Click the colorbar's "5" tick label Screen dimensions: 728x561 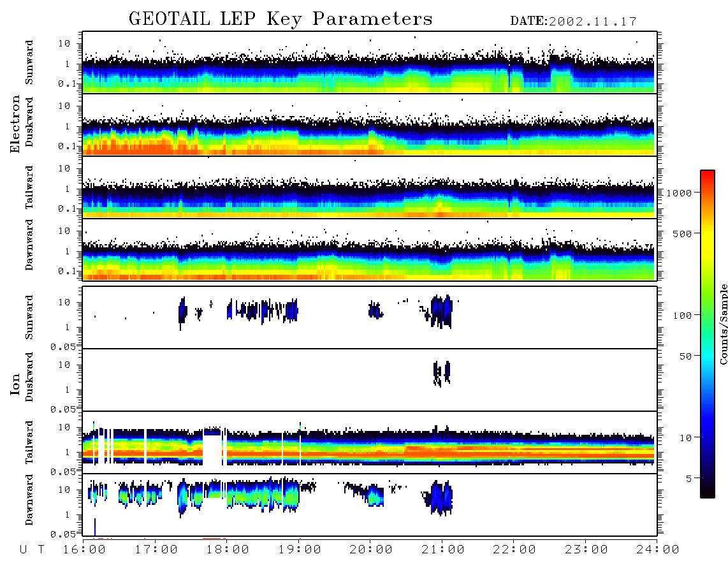click(689, 479)
